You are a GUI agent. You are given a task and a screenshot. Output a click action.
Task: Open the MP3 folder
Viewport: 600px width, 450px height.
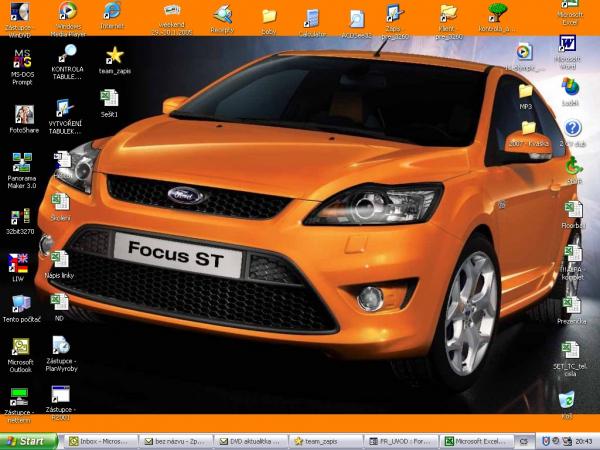point(526,91)
